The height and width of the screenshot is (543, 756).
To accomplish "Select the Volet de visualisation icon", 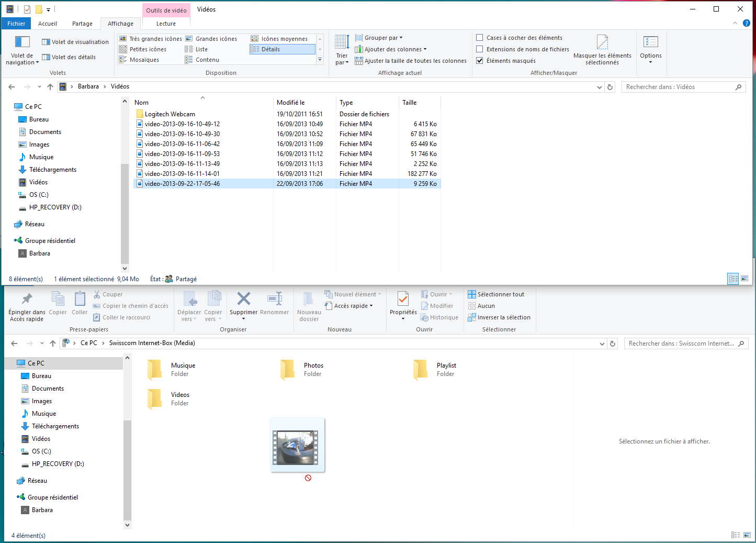I will click(46, 41).
